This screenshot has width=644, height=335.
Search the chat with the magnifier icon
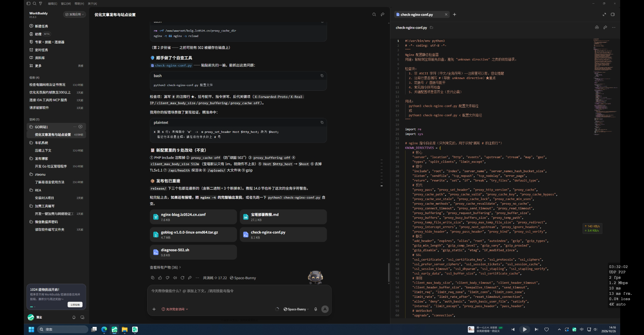(374, 14)
